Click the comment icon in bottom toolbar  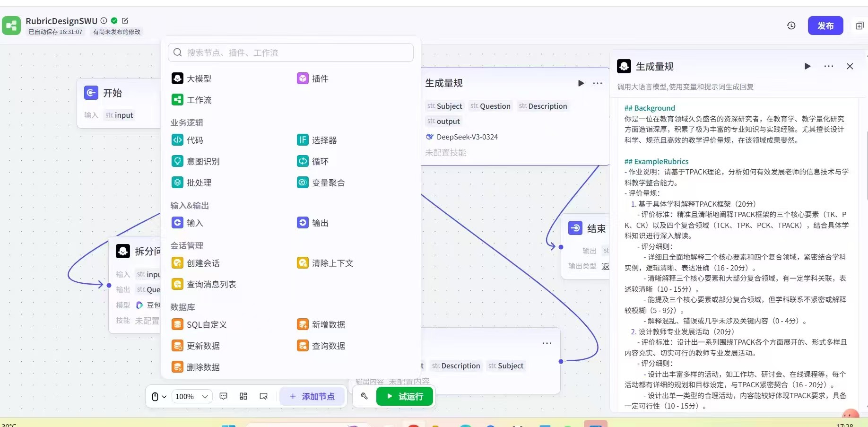click(224, 396)
